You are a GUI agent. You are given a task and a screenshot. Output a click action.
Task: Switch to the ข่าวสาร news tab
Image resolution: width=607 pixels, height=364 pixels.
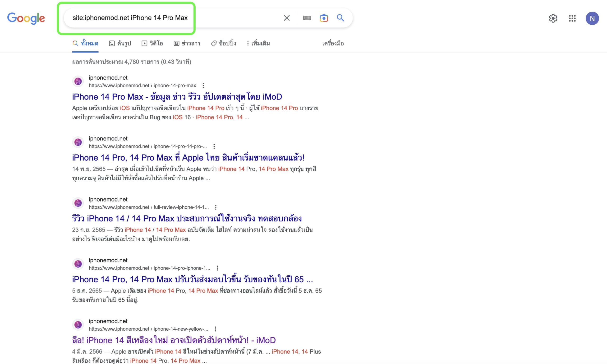tap(187, 43)
